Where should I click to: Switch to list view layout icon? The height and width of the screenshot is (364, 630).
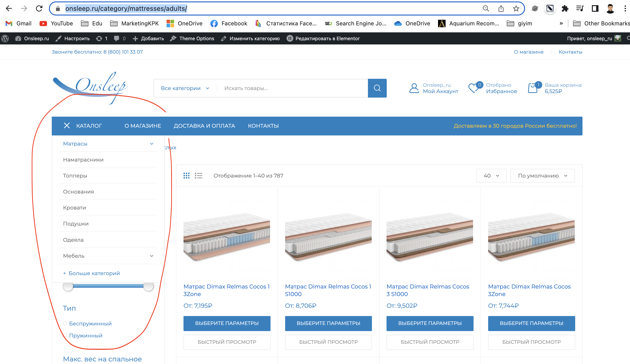tap(199, 176)
